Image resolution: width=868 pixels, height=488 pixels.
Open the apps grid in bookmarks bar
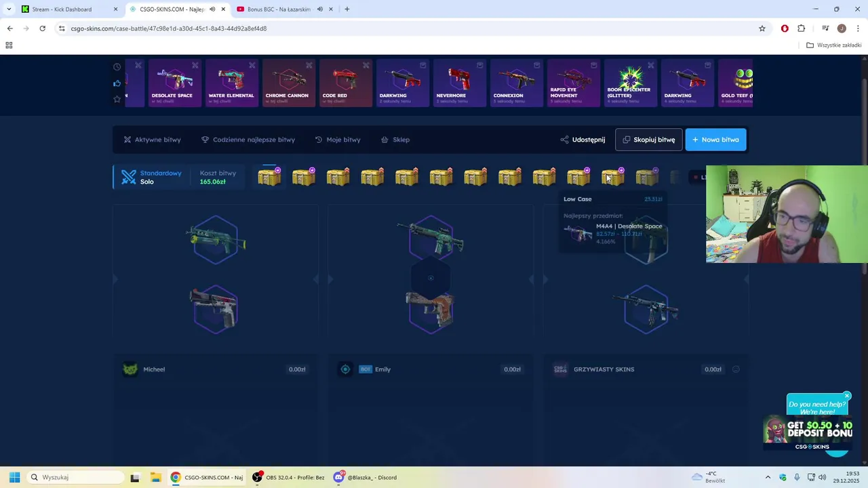click(9, 45)
